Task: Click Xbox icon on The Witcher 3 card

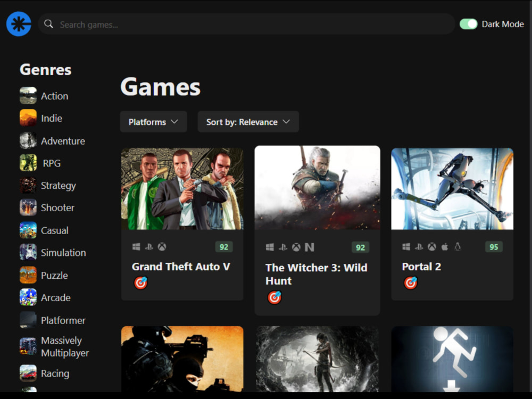Action: 296,247
